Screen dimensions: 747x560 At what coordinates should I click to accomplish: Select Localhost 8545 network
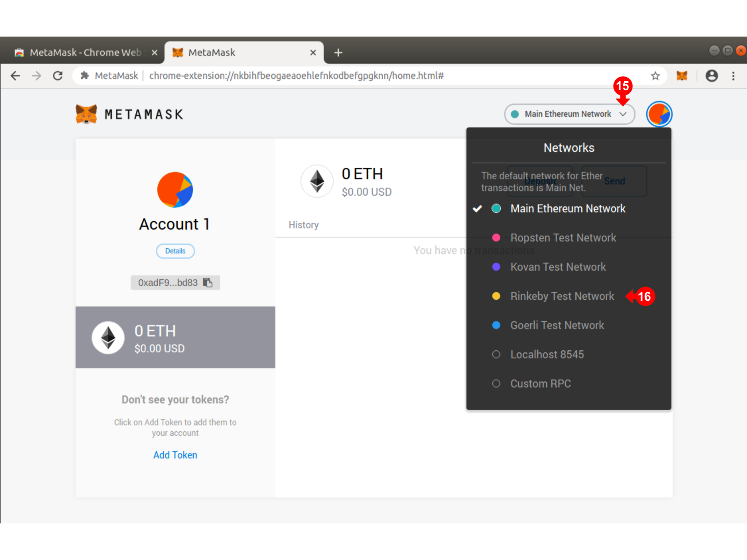point(569,354)
